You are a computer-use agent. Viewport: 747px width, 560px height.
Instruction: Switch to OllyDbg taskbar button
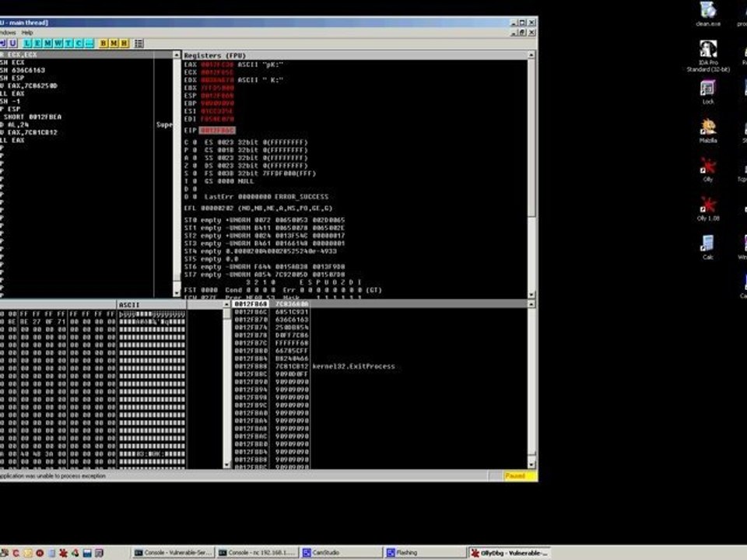[509, 552]
